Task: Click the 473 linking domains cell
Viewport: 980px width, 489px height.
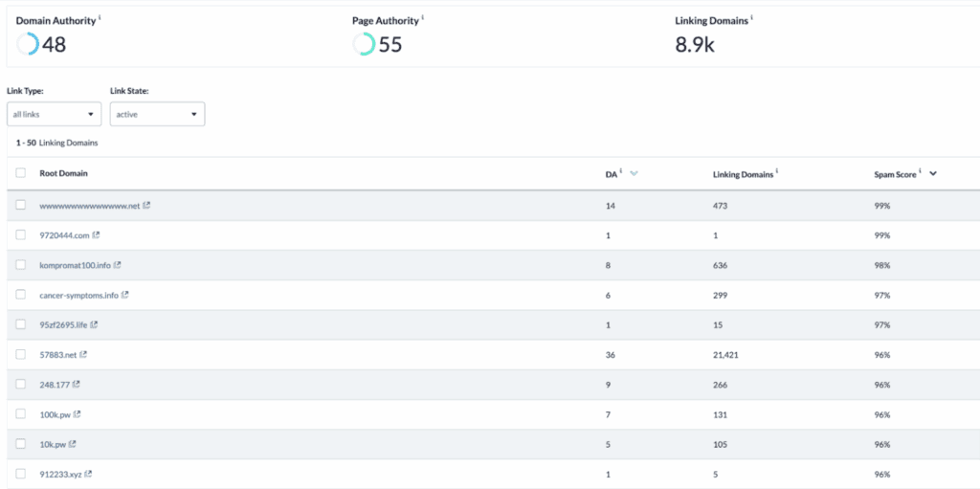Action: (720, 206)
